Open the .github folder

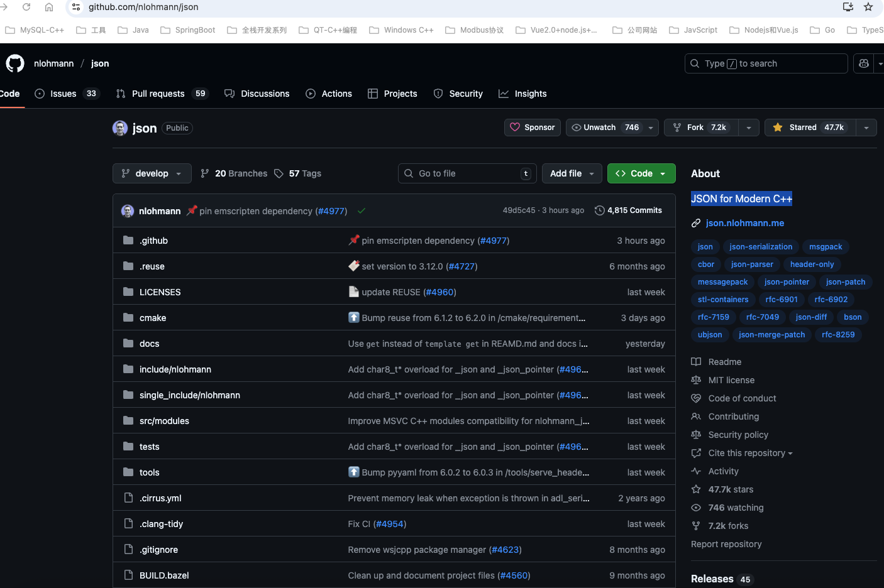pyautogui.click(x=153, y=241)
